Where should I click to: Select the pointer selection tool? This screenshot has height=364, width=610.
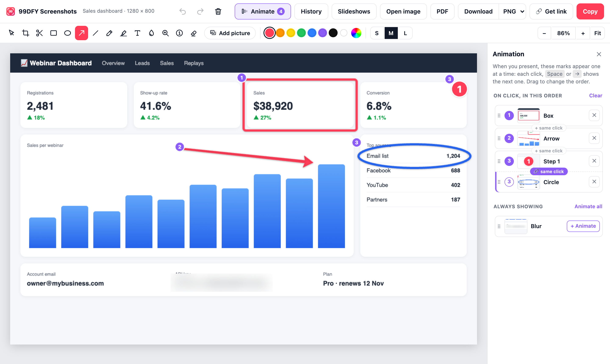11,33
